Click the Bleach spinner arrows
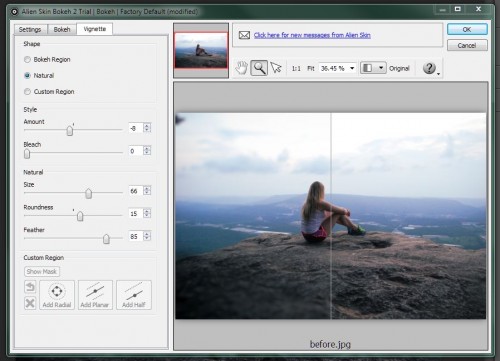This screenshot has width=500, height=361. 147,151
